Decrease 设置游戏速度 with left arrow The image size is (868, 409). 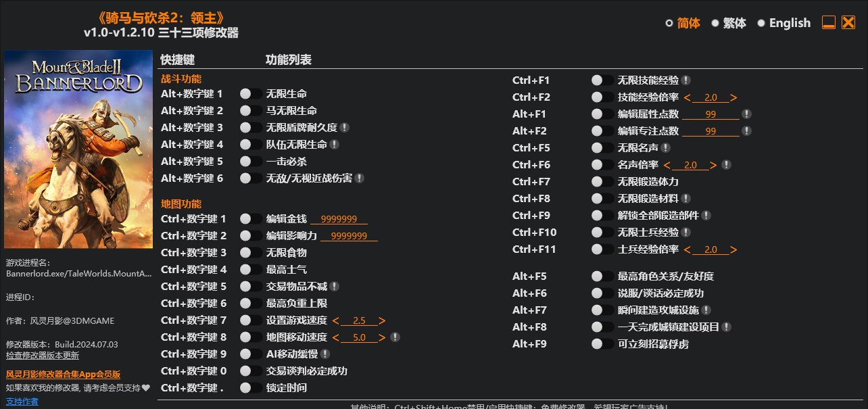(x=335, y=320)
